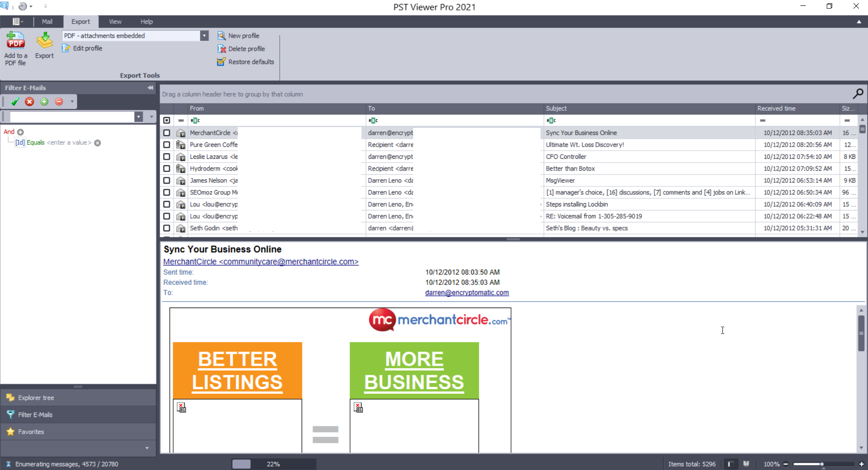Check the Seth Godin message checkbox
Viewport: 868px width, 470px height.
(166, 228)
